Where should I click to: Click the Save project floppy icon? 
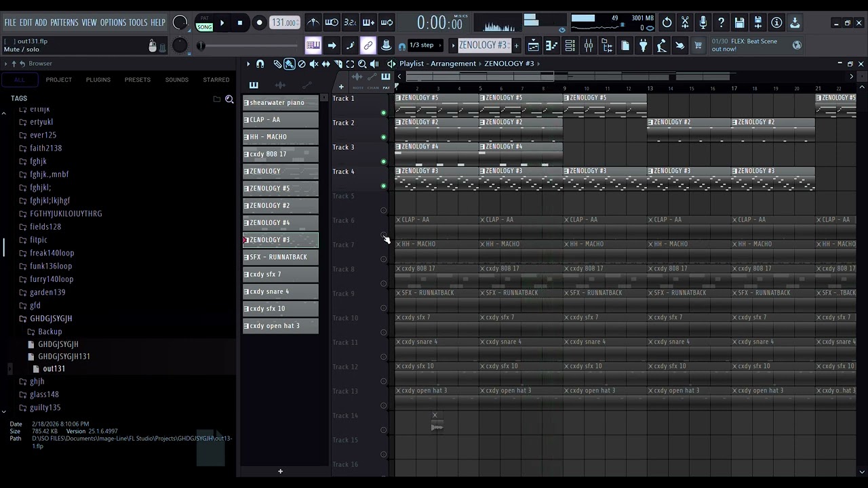pyautogui.click(x=740, y=22)
